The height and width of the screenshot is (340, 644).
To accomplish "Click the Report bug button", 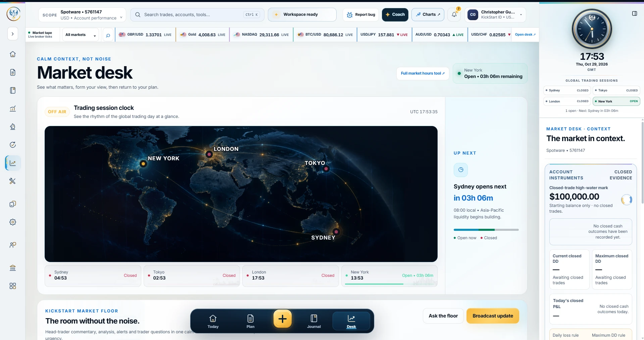I will pyautogui.click(x=361, y=15).
